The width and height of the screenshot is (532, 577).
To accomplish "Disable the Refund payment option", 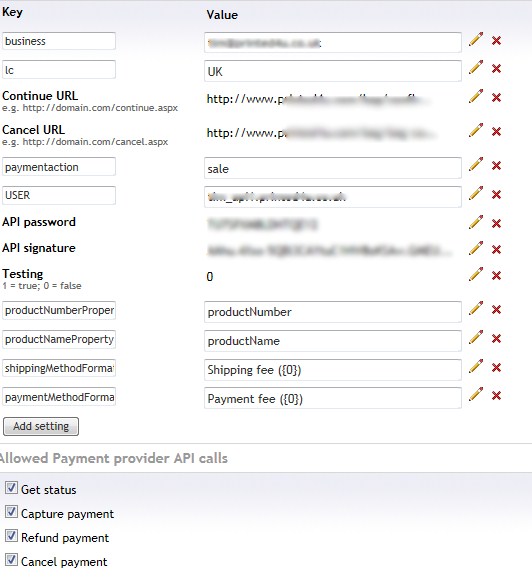I will click(x=11, y=536).
